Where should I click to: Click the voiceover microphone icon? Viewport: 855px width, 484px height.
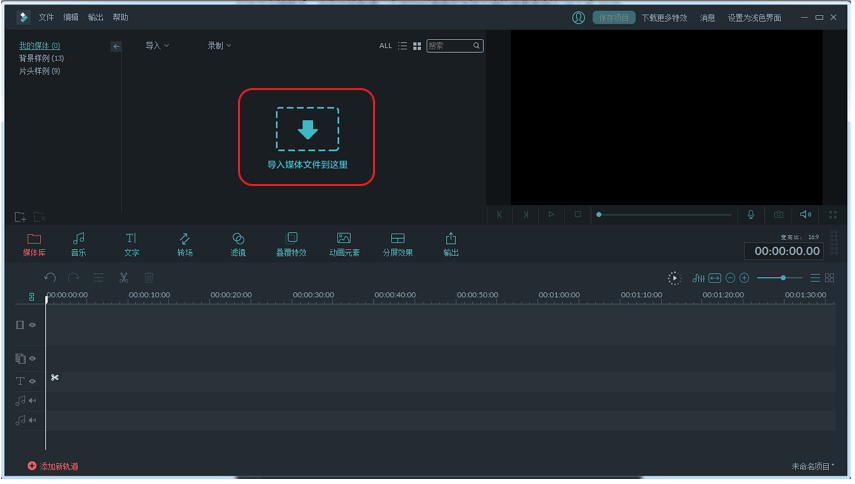pos(751,215)
